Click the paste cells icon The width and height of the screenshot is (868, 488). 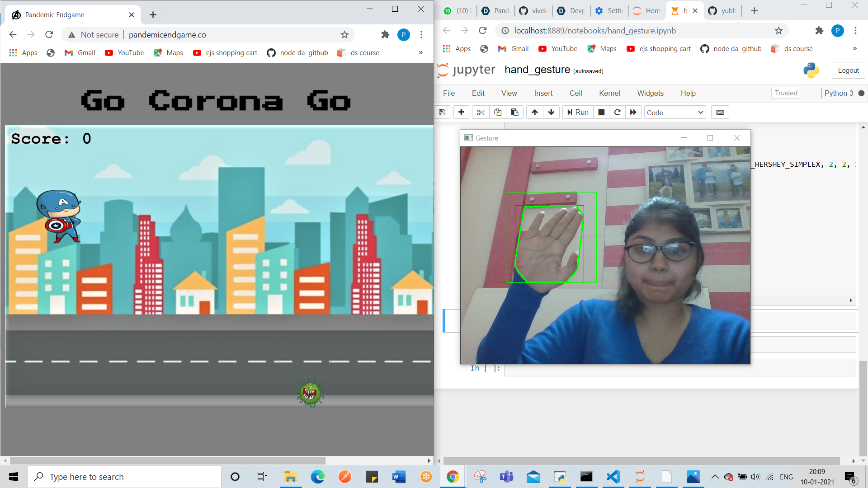514,113
